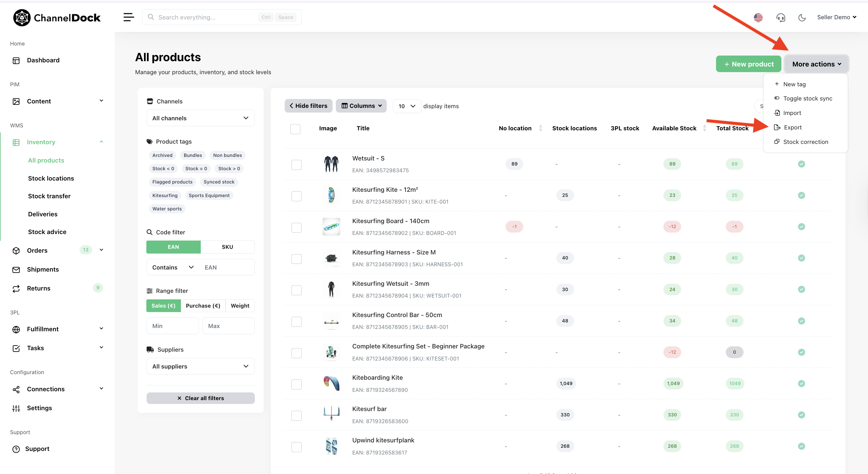This screenshot has height=474, width=868.
Task: Click the Min range input field
Action: point(173,326)
